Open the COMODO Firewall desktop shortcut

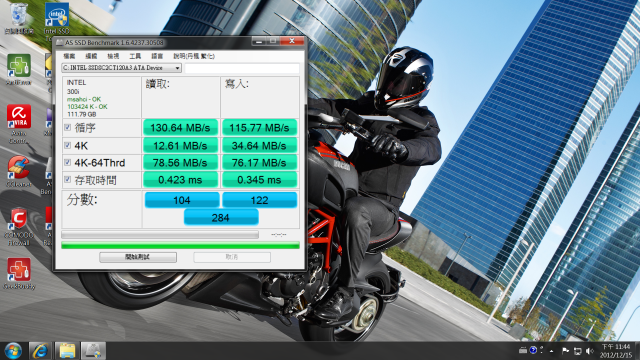tap(18, 227)
